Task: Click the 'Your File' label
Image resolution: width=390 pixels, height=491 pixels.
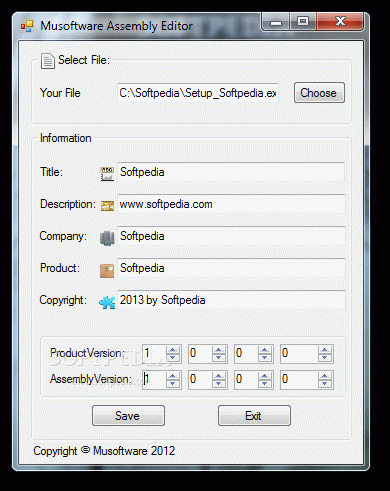Action: [60, 93]
